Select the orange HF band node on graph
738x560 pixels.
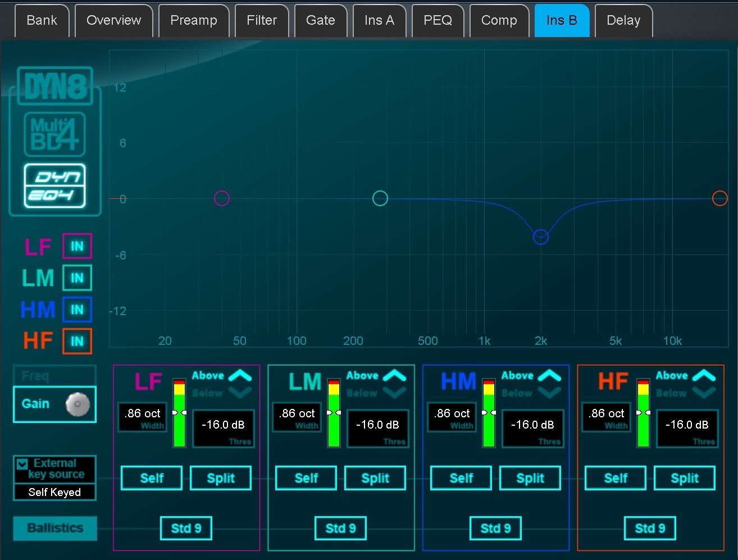click(719, 198)
